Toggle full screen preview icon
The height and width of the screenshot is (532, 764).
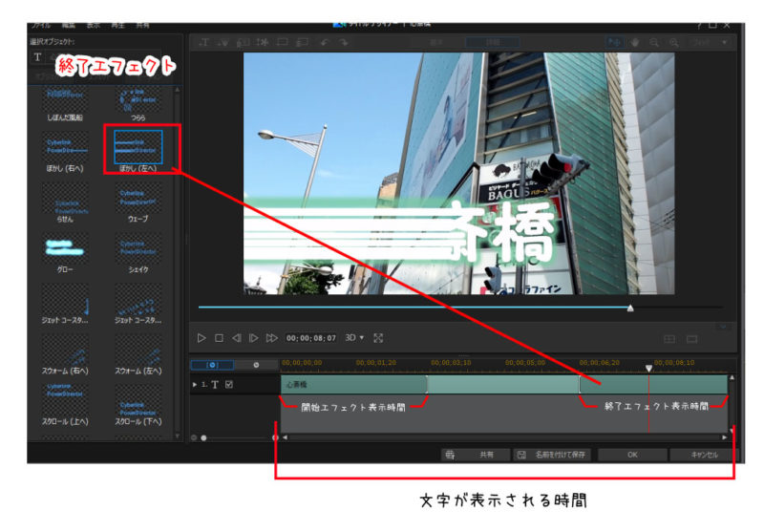click(379, 338)
